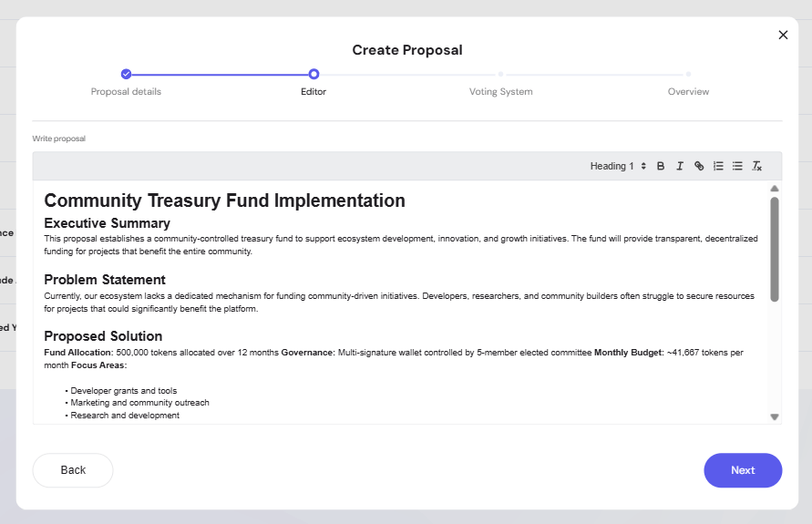Open the Heading 1 style dropdown
Image resolution: width=812 pixels, height=524 pixels.
(x=618, y=166)
